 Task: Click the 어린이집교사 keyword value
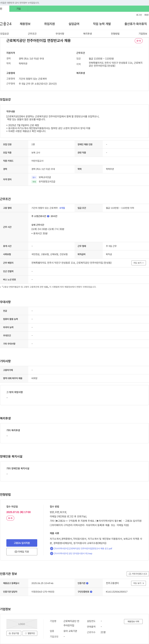[37, 161]
